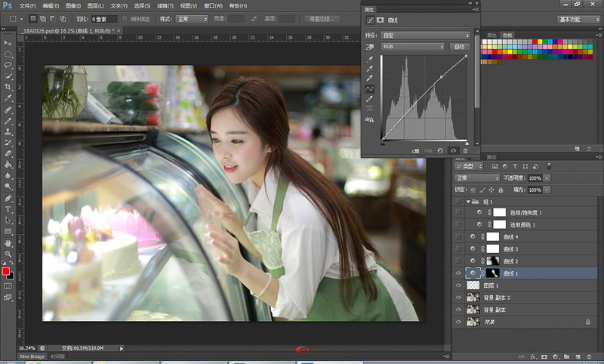Select the Lasso tool
The image size is (604, 364).
(x=8, y=65)
